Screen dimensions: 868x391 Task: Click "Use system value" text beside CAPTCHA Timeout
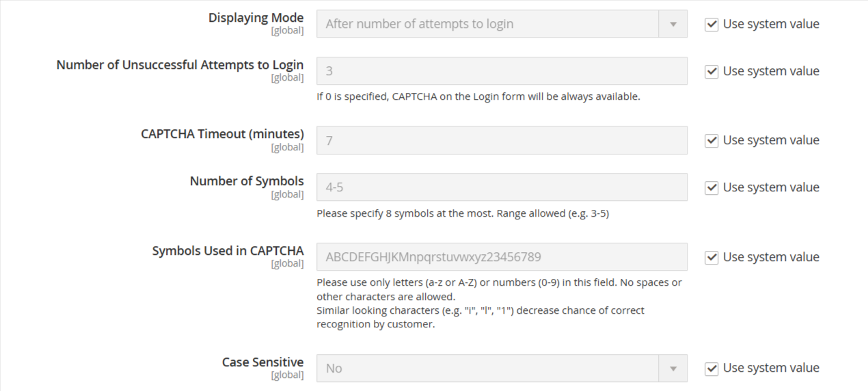pyautogui.click(x=770, y=140)
